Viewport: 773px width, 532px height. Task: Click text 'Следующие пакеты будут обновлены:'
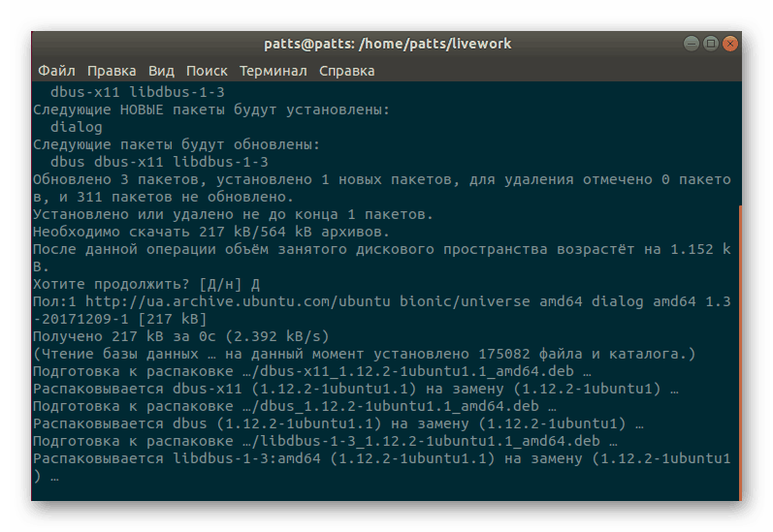177,144
